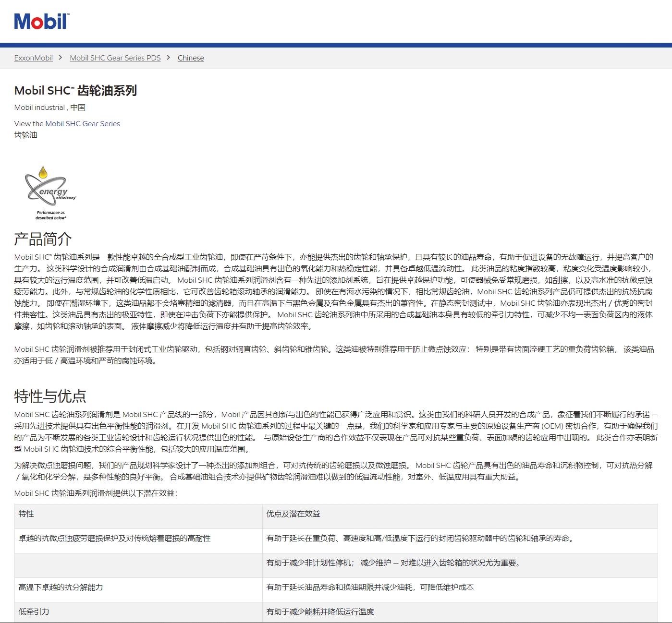
Task: Select the Chinese breadcrumb link
Action: pos(191,58)
